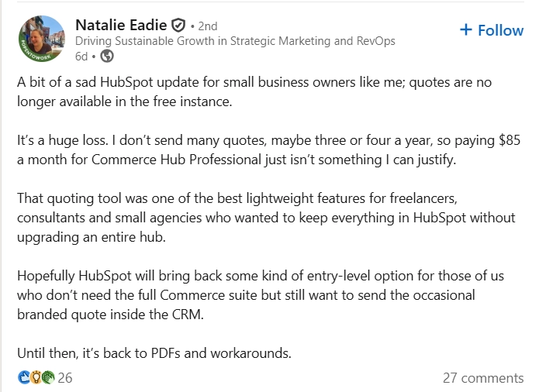Click the yellow lightbulb Insightful reaction icon
Screen dimensions: 539x392
tap(35, 378)
